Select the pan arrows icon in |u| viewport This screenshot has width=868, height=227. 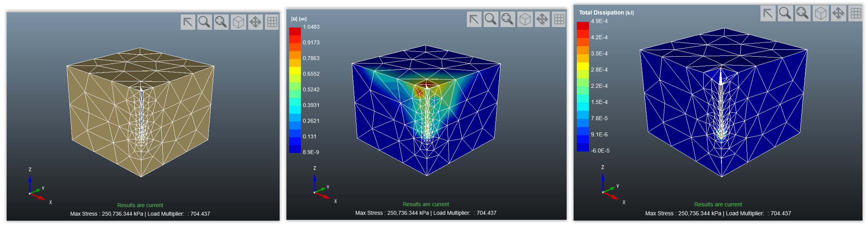pos(542,20)
